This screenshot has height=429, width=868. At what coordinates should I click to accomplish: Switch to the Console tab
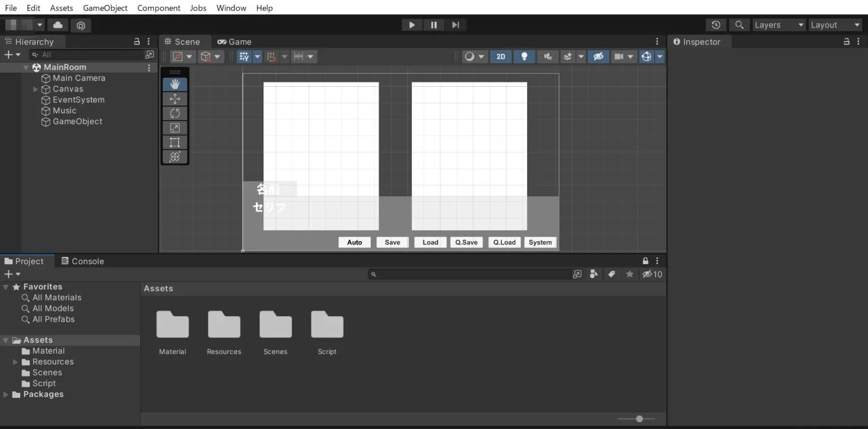point(83,261)
